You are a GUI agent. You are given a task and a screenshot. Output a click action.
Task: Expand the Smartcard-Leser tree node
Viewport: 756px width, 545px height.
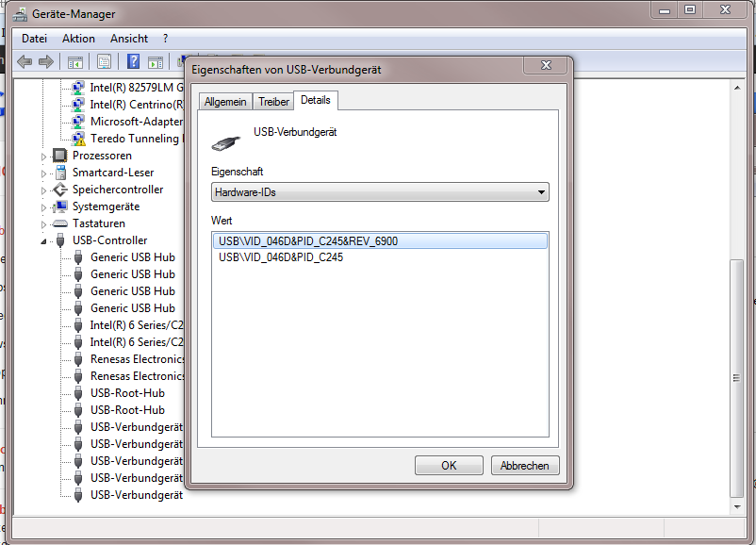(x=43, y=173)
